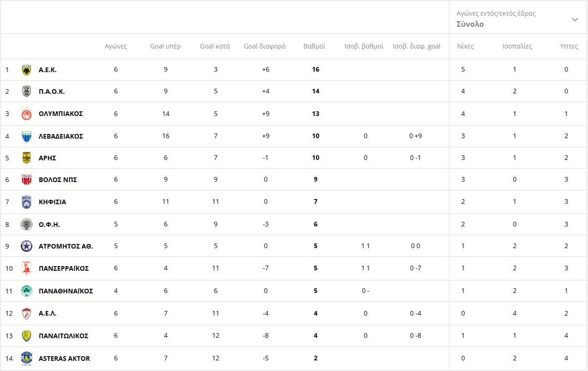588x371 pixels.
Task: Click the Ατρόμητος star crest icon
Action: 27,246
